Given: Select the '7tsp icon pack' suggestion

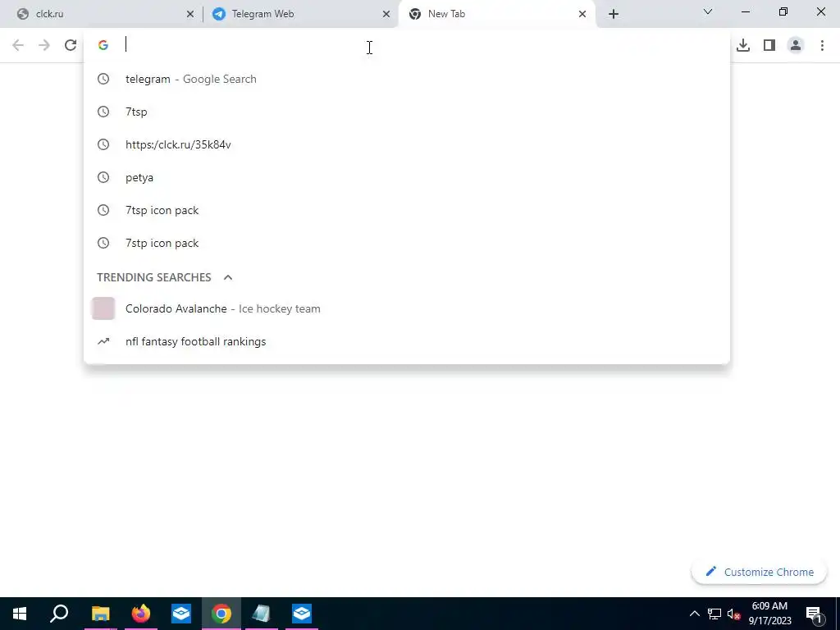Looking at the screenshot, I should (x=407, y=211).
